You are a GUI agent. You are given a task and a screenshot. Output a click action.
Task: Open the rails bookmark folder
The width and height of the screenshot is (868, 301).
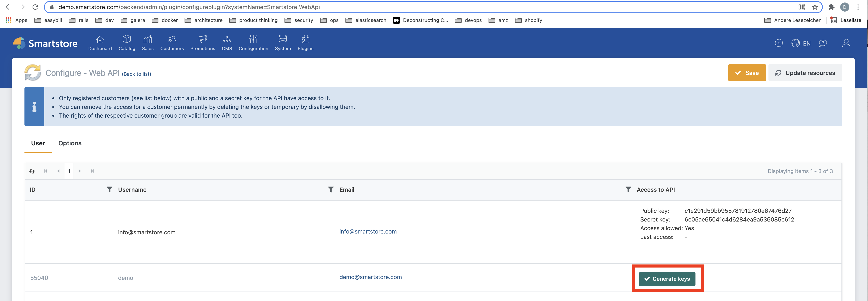coord(79,20)
